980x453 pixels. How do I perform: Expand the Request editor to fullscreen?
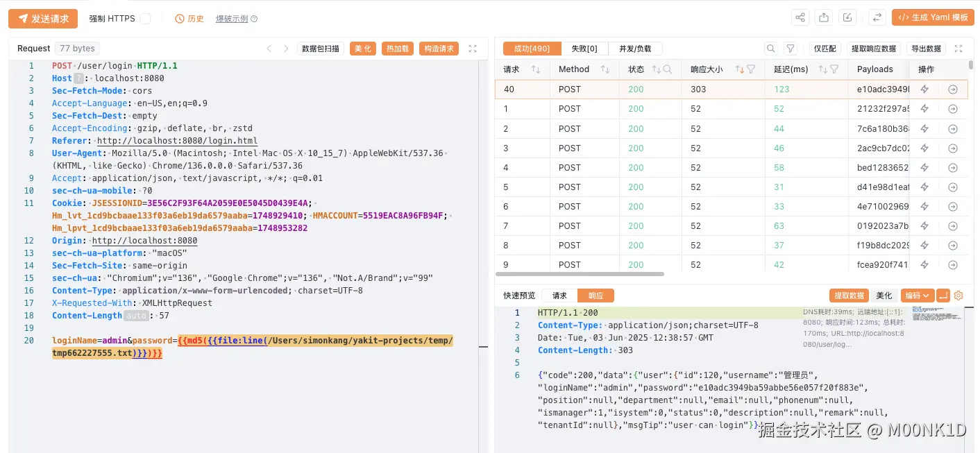point(473,49)
